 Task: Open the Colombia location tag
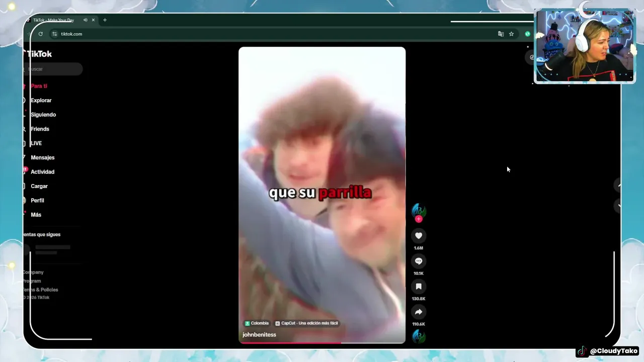tap(257, 323)
